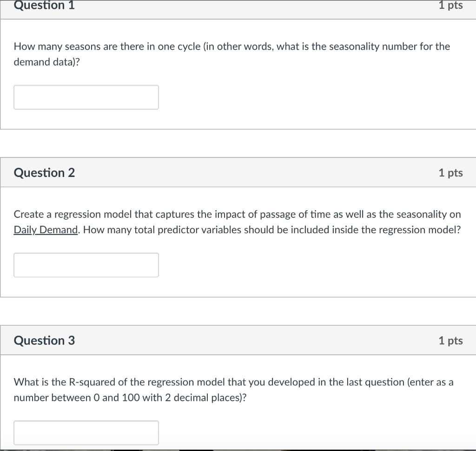
Task: Click the phrase 'number between 0 and 100'
Action: (67, 398)
